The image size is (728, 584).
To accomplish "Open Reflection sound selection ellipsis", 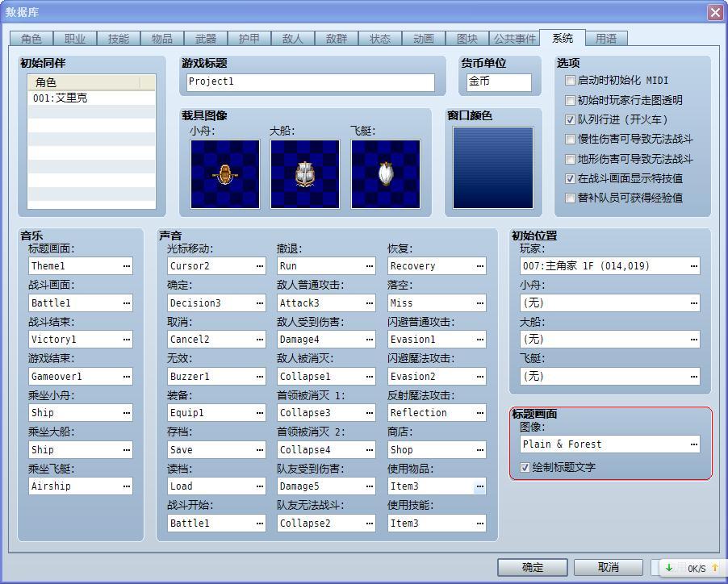I will click(479, 413).
